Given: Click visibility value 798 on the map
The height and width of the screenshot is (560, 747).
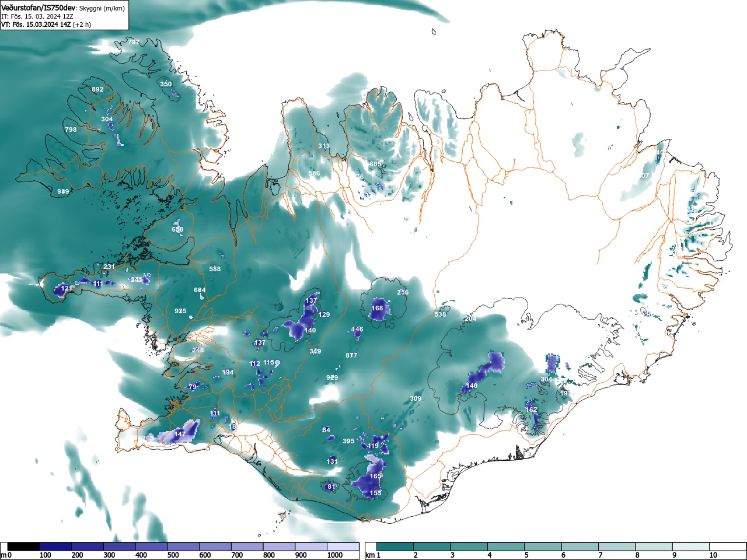Looking at the screenshot, I should click(71, 129).
